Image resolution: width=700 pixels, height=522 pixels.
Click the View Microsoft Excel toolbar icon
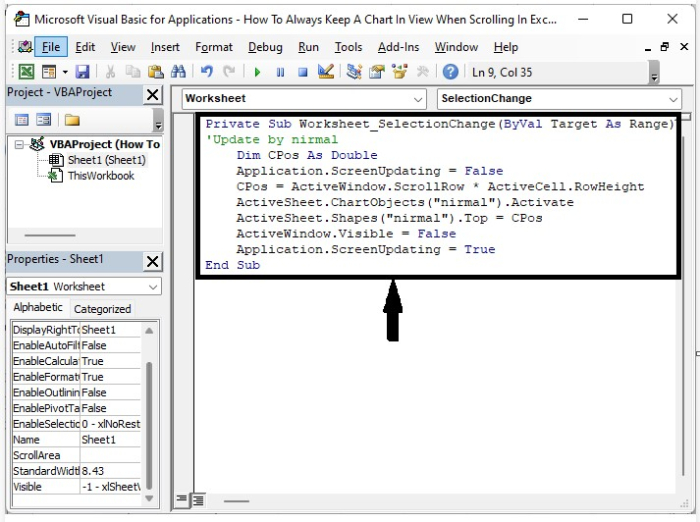(x=26, y=72)
